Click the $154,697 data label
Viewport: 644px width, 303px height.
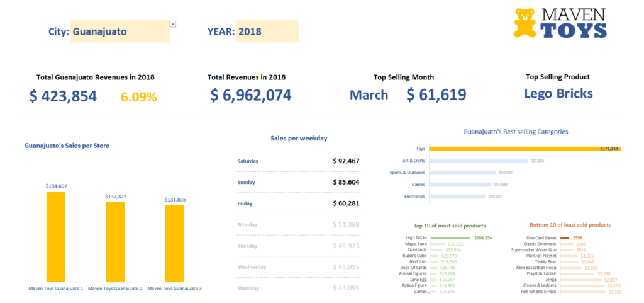(56, 186)
